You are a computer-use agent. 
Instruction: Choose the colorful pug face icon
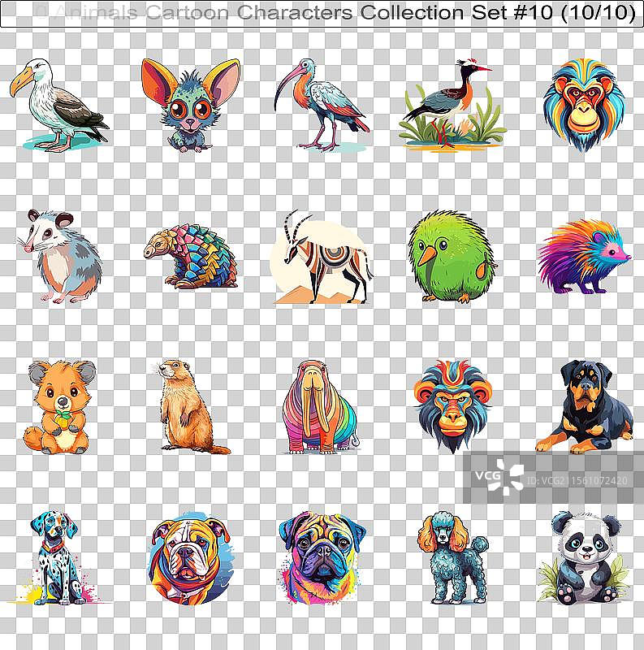coord(321,557)
